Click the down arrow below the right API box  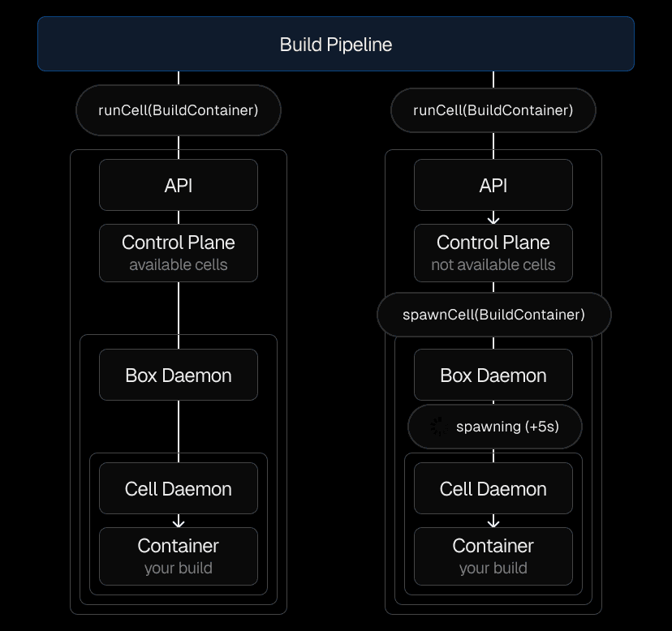(x=493, y=218)
